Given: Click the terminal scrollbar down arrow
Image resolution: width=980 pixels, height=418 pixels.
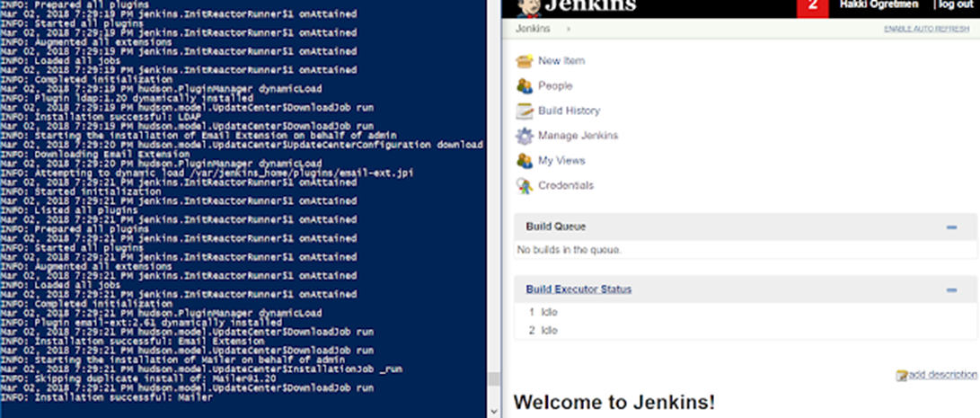Looking at the screenshot, I should tap(494, 411).
